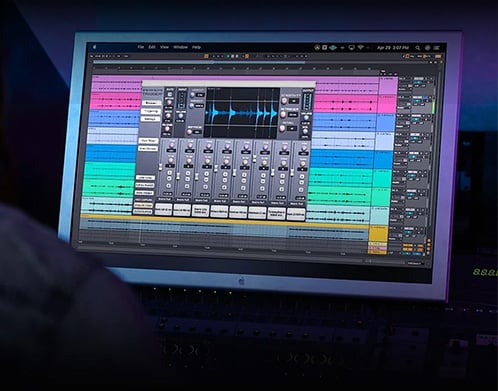
Task: Click the plugin's Output level meter
Action: [307, 102]
